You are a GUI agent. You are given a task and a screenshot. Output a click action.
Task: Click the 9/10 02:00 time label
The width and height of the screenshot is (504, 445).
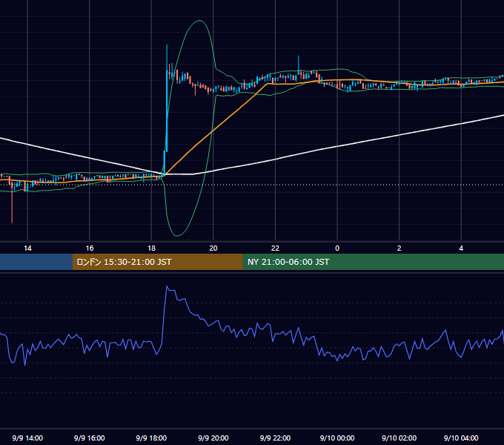399,438
